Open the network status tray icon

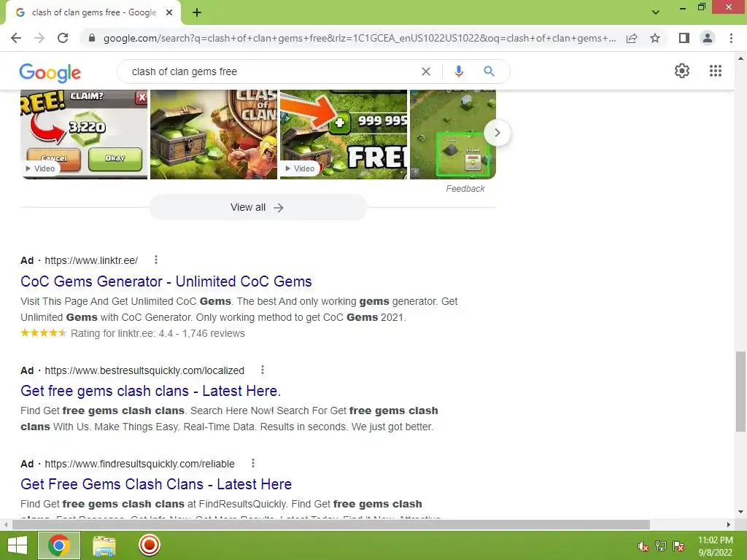pos(661,546)
